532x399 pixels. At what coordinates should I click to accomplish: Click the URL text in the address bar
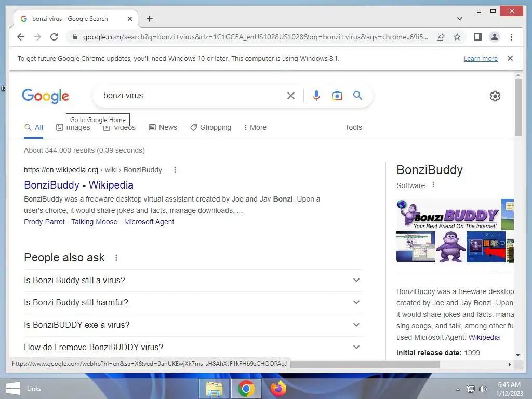pyautogui.click(x=256, y=37)
